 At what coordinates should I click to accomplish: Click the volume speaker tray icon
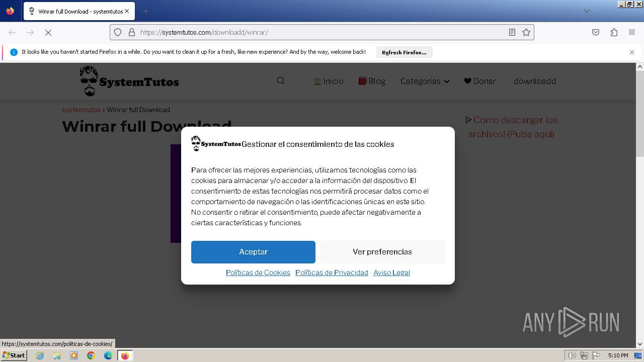[572, 355]
